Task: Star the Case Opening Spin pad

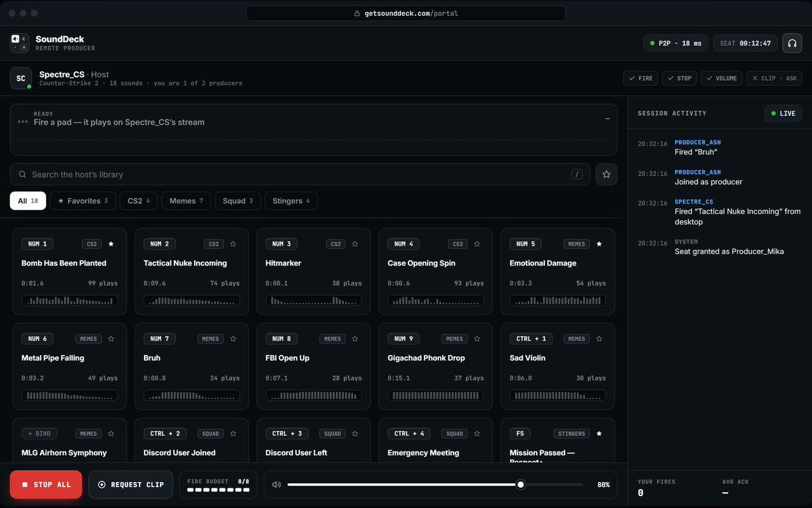Action: pos(477,244)
